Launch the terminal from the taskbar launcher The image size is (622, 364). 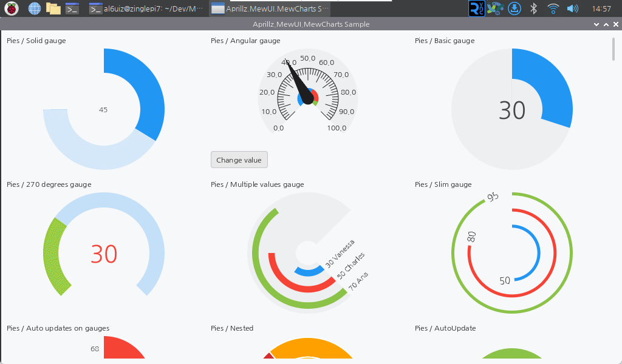click(x=72, y=8)
